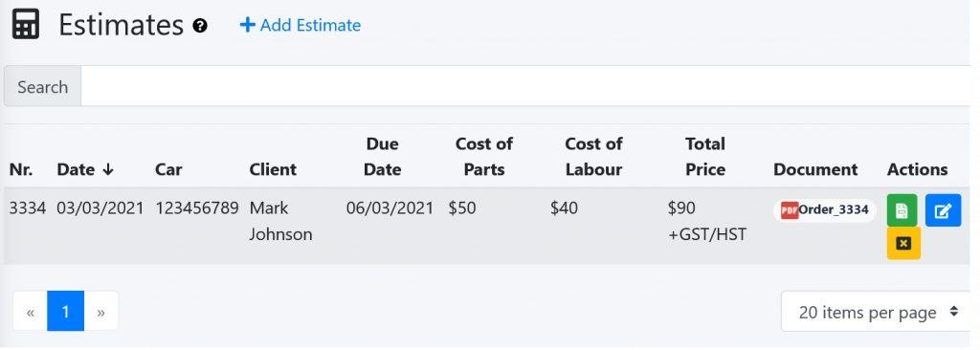Go to page 1 in pagination
Viewport: 980px width, 350px height.
(66, 311)
